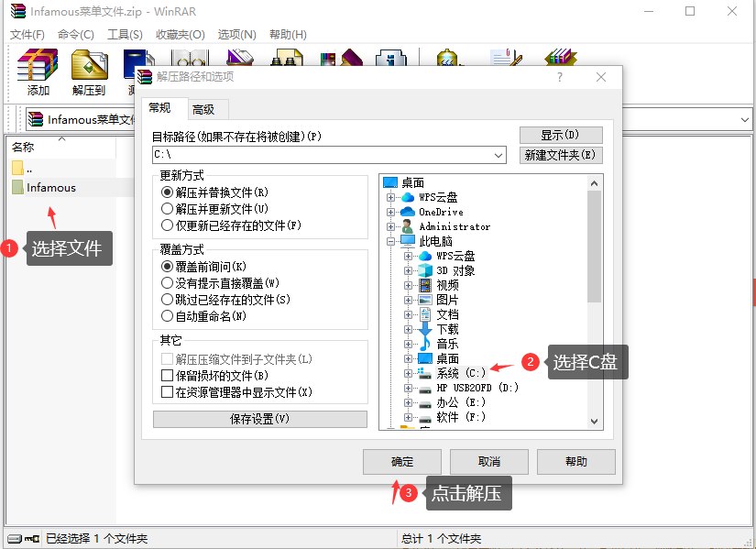756x549 pixels.
Task: Click the 取消 button
Action: [x=489, y=462]
